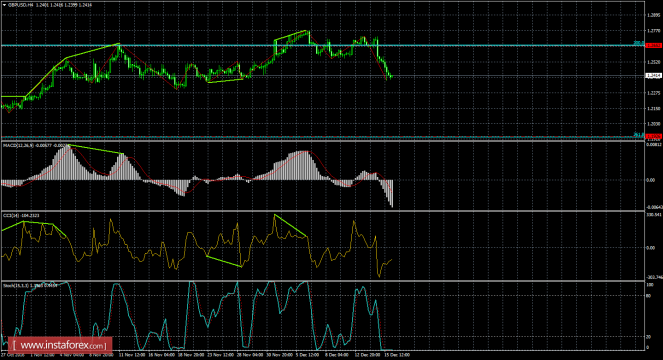Expand the triangle arrow beside GBPUSD,H4 title

tap(4, 5)
